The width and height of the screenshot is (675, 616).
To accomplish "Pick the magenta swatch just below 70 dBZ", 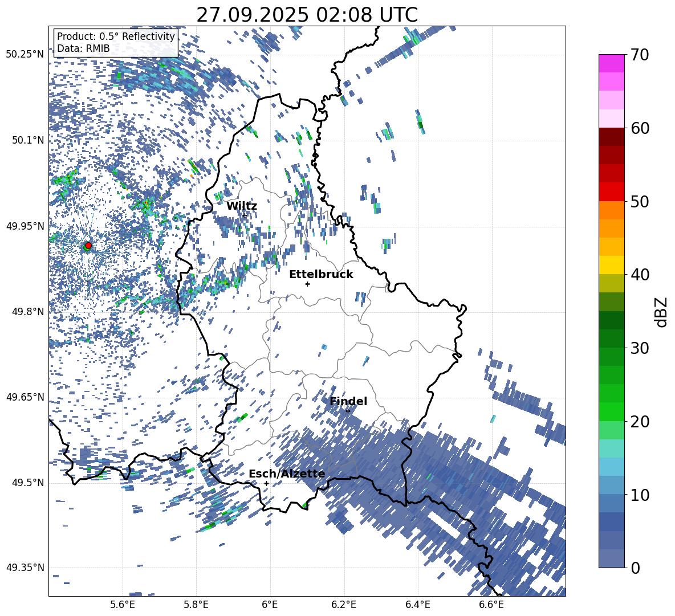I will click(611, 63).
